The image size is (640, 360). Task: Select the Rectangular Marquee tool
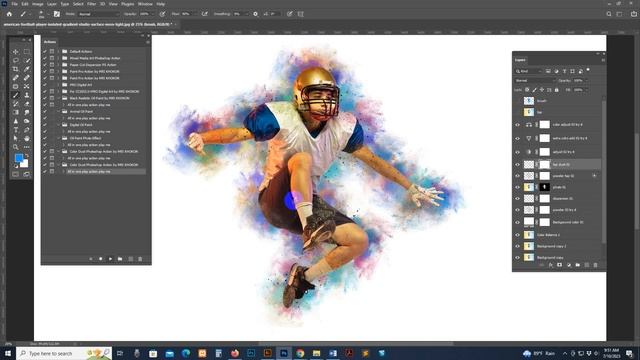point(27,52)
